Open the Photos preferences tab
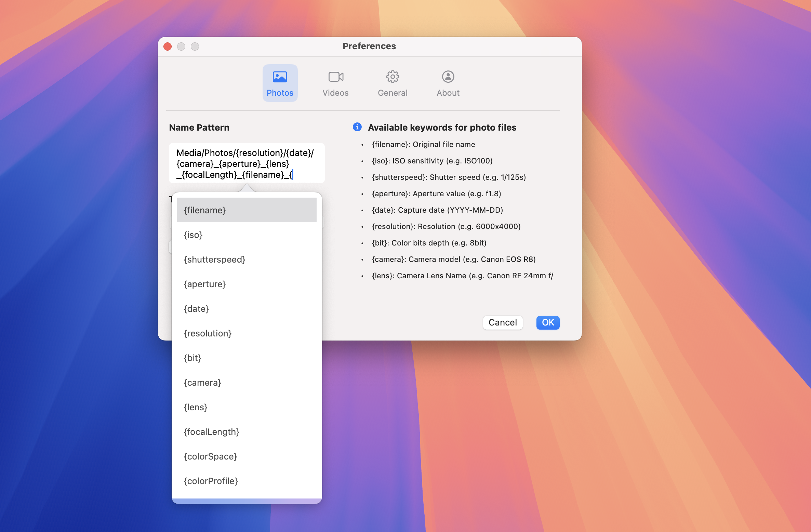The width and height of the screenshot is (811, 532). pos(280,83)
